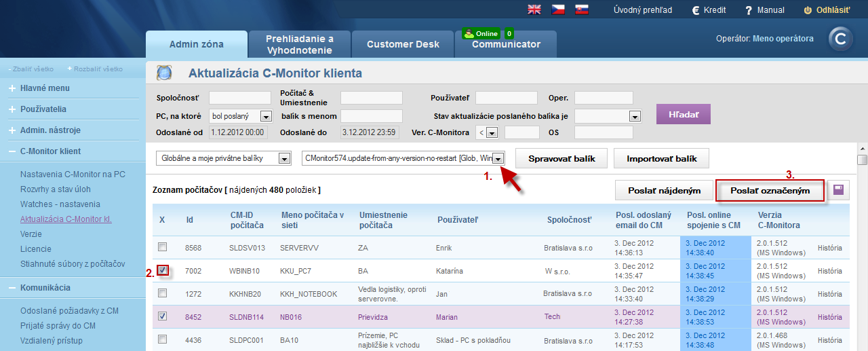Image resolution: width=868 pixels, height=351 pixels.
Task: Click the Oper. input field
Action: pos(604,98)
